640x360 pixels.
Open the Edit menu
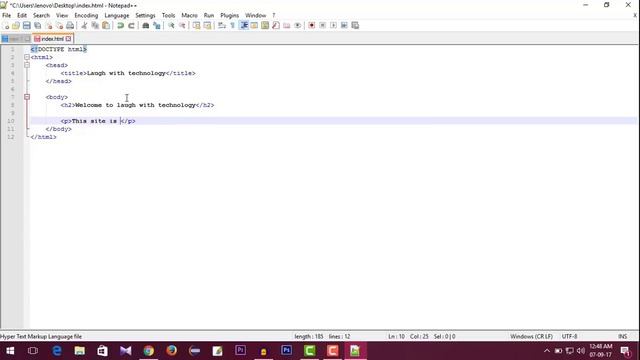[22, 16]
